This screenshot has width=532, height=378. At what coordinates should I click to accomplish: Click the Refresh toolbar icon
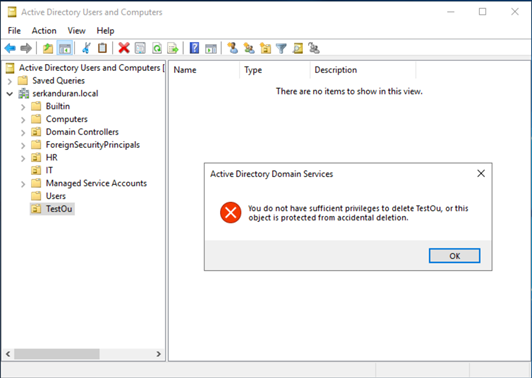point(157,48)
